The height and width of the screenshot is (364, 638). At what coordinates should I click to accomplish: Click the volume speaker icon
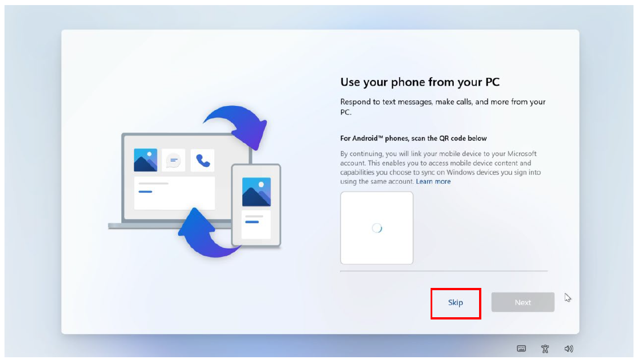(x=569, y=349)
